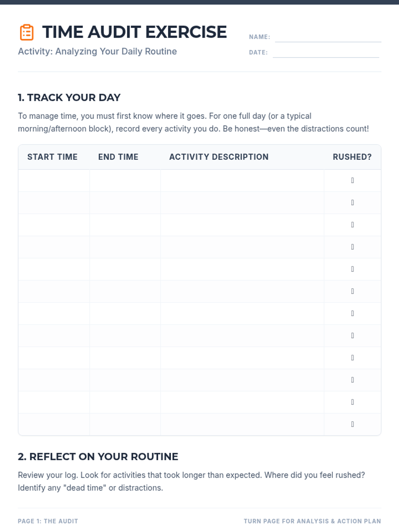This screenshot has width=399, height=532.
Task: Click the Track Your Day heading
Action: tap(69, 97)
